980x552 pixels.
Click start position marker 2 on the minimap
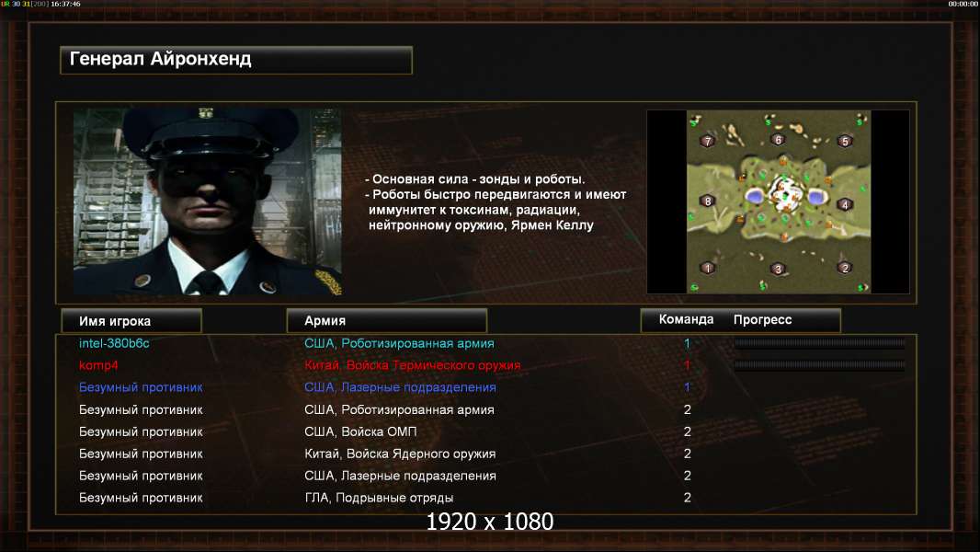point(844,268)
